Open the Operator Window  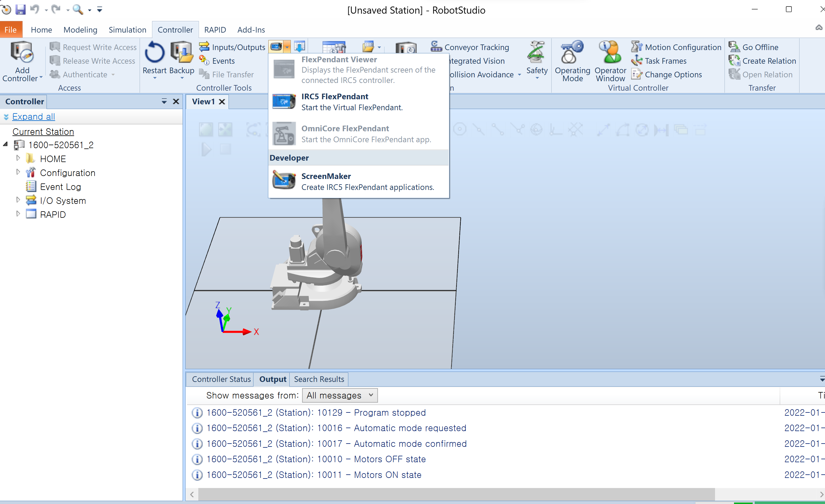pos(610,61)
